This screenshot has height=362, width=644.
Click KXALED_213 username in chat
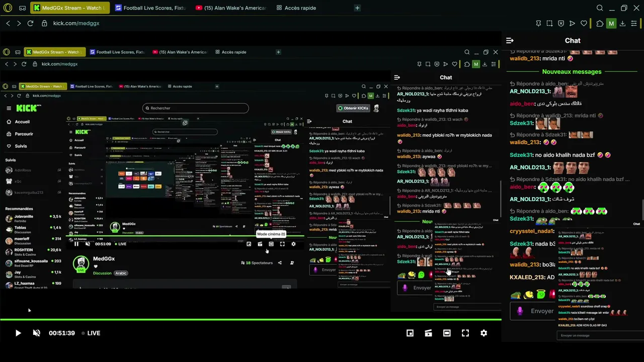point(527,278)
